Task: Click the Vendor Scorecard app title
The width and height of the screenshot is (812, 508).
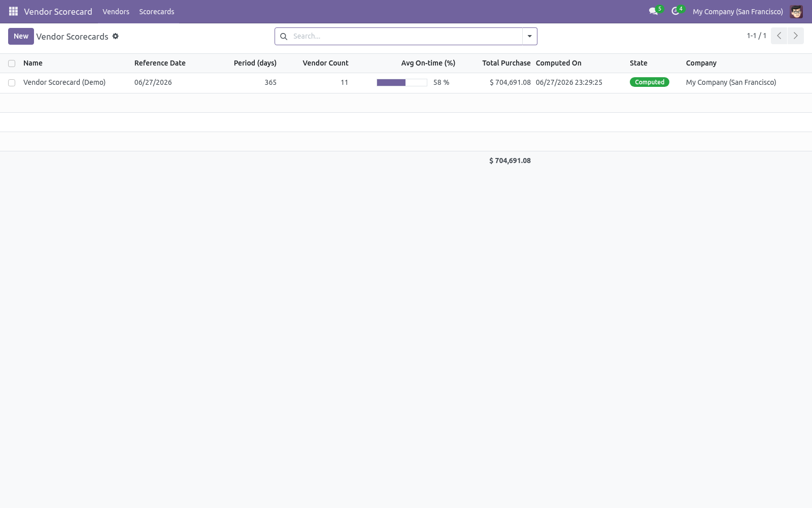Action: tap(58, 11)
